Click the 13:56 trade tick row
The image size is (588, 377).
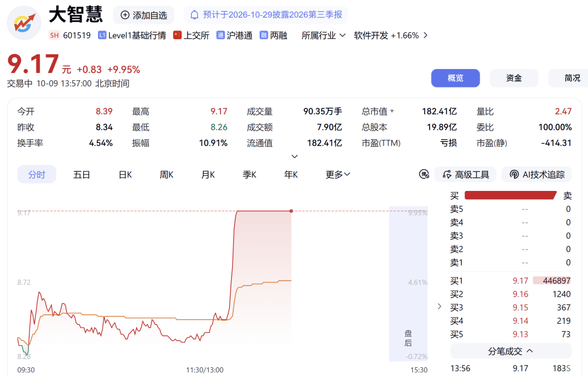[510, 368]
